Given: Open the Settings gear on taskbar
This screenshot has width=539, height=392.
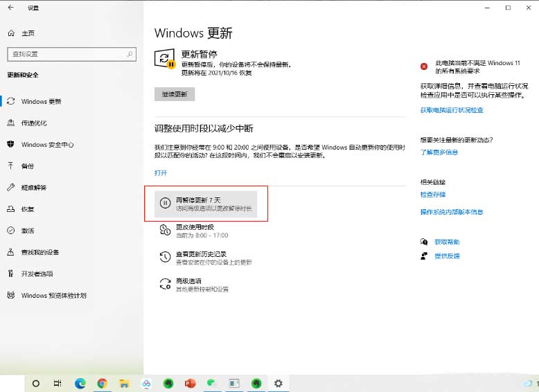Looking at the screenshot, I should point(278,384).
